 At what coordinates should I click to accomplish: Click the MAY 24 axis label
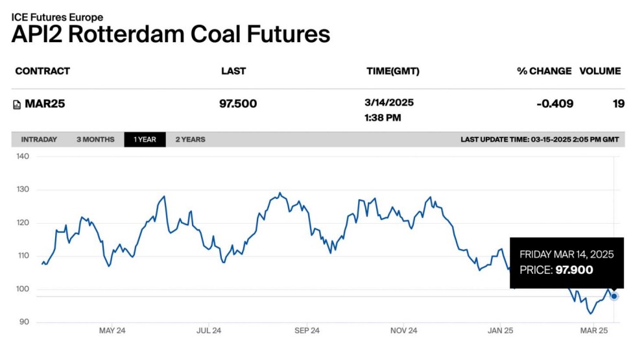pos(112,331)
